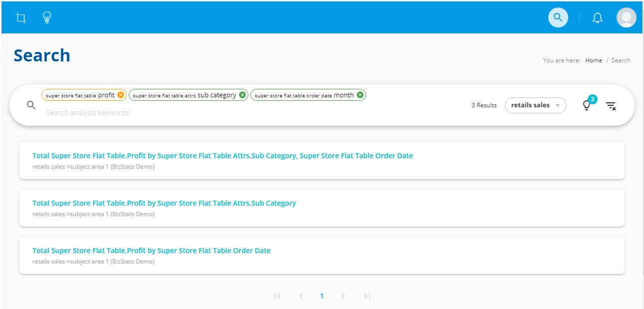Go to previous results page
Screen dimensions: 644x309
[x=301, y=296]
